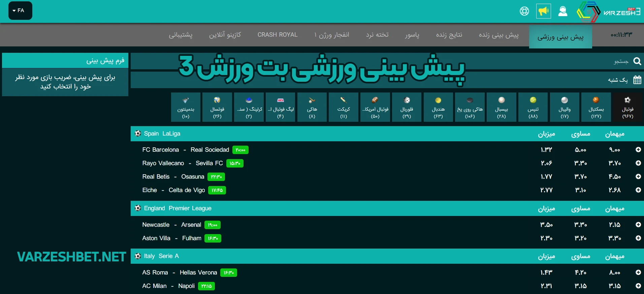Open the تخته نرد menu item
This screenshot has width=644, height=294.
click(377, 35)
